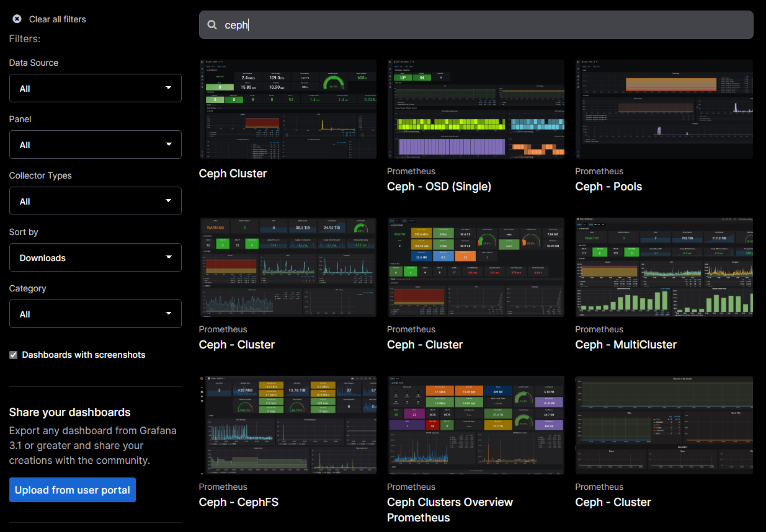
Task: Open the Collector Types dropdown
Action: tap(95, 201)
